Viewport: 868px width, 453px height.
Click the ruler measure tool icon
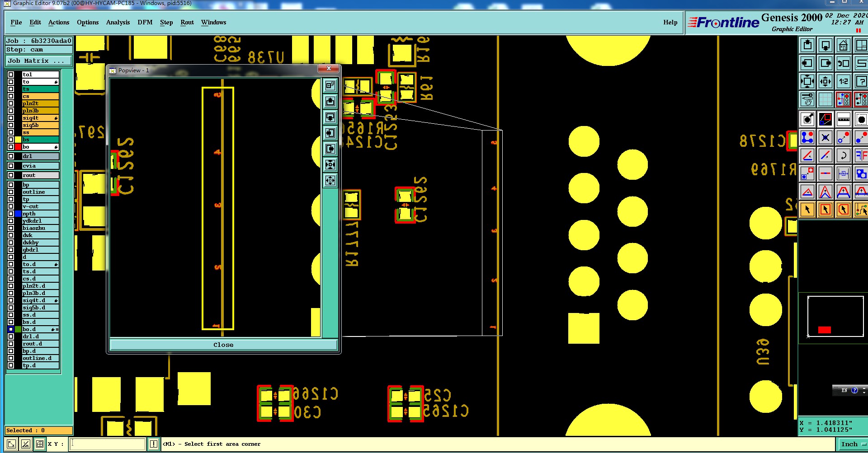844,120
